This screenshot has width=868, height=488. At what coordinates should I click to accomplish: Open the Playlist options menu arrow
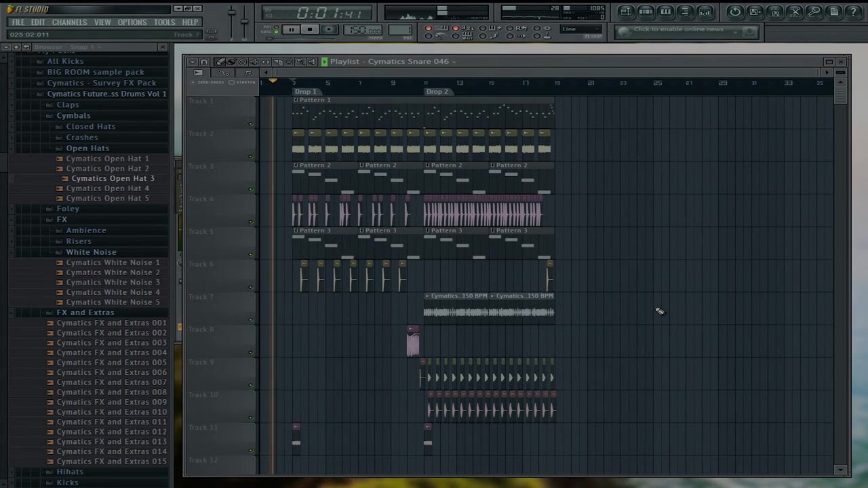193,62
